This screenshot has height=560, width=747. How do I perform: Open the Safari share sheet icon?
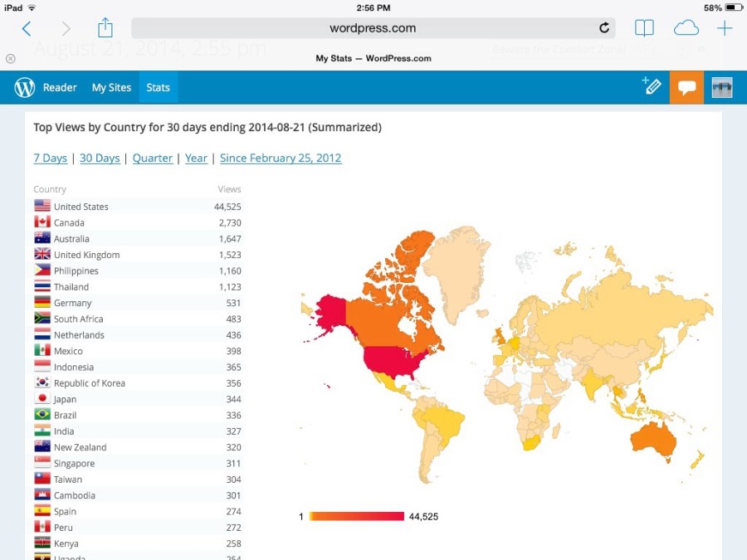pos(105,28)
